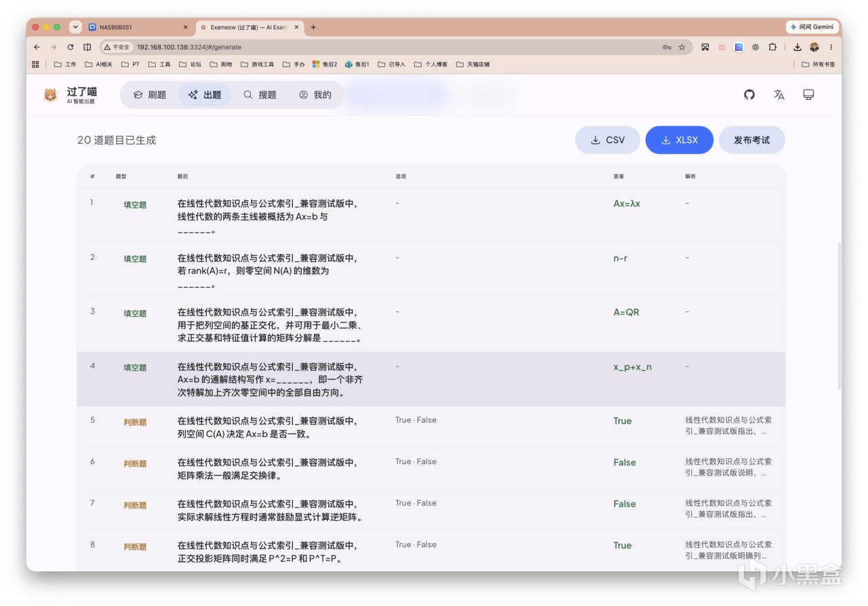This screenshot has height=606, width=868.
Task: Open the Chrome three-dot menu
Action: pyautogui.click(x=831, y=47)
